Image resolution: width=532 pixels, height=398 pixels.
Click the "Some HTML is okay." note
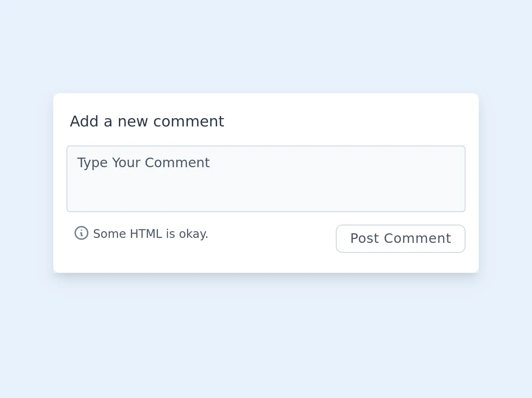150,234
